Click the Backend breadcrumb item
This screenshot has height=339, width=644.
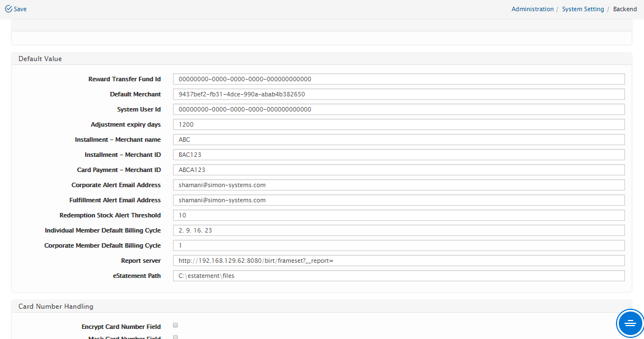click(624, 9)
